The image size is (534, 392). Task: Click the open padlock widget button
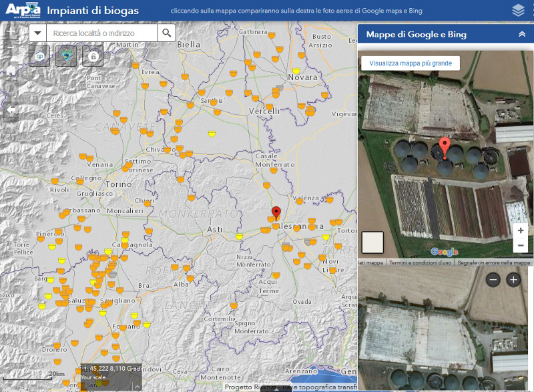[x=93, y=56]
